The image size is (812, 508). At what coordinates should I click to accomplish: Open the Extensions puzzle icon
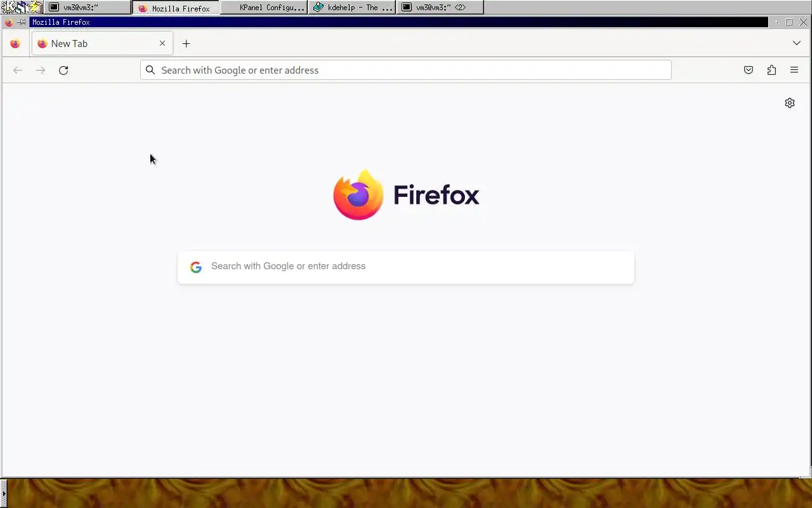point(771,70)
